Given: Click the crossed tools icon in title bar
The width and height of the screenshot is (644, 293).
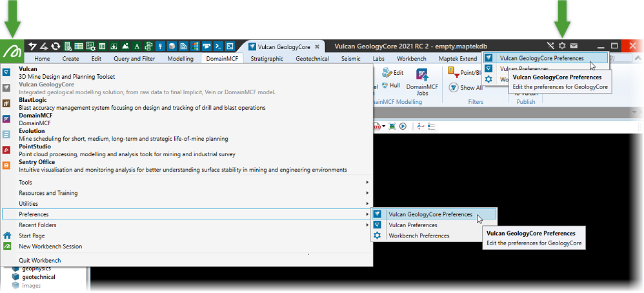Looking at the screenshot, I should pyautogui.click(x=551, y=46).
